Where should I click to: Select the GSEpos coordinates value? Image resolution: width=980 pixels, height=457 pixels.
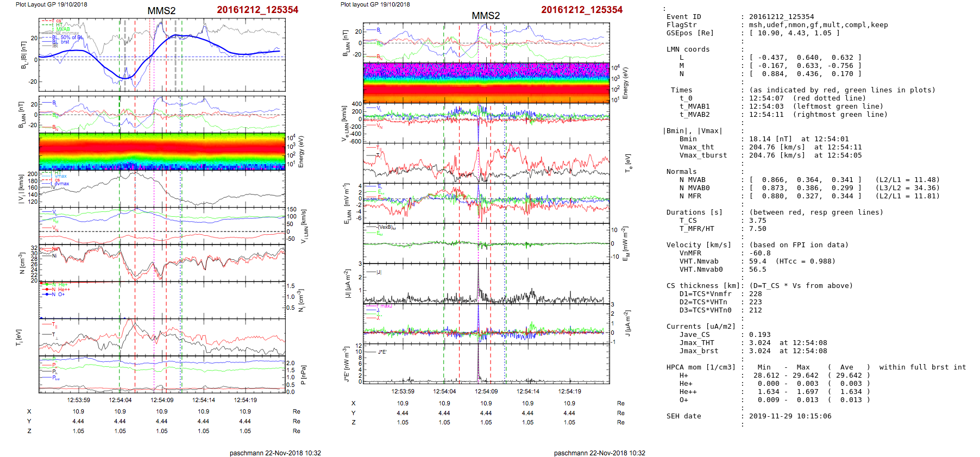pyautogui.click(x=794, y=33)
